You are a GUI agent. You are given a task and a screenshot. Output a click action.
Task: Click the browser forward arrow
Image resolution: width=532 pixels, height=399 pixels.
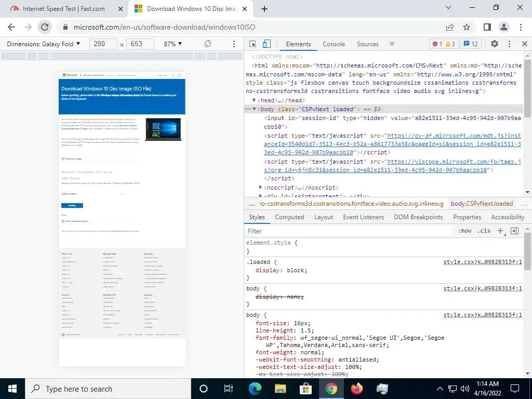(x=28, y=27)
